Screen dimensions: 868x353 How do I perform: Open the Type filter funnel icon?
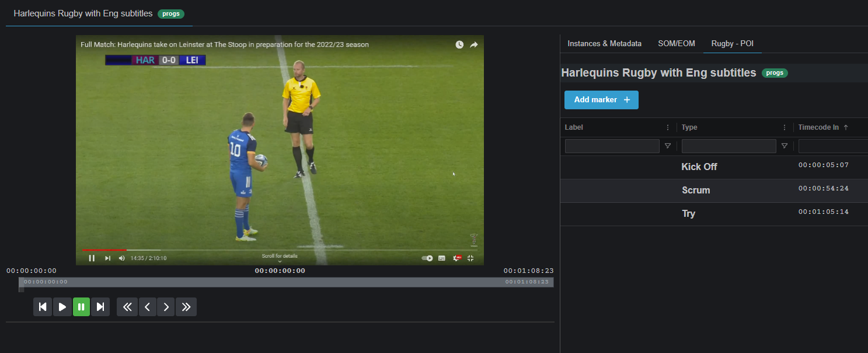785,146
